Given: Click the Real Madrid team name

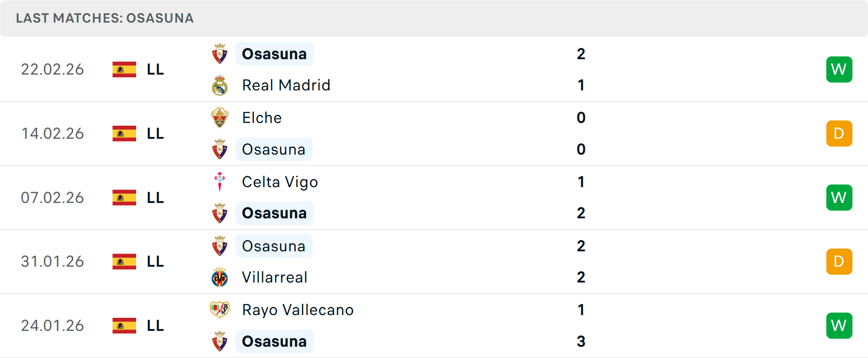Looking at the screenshot, I should [286, 85].
